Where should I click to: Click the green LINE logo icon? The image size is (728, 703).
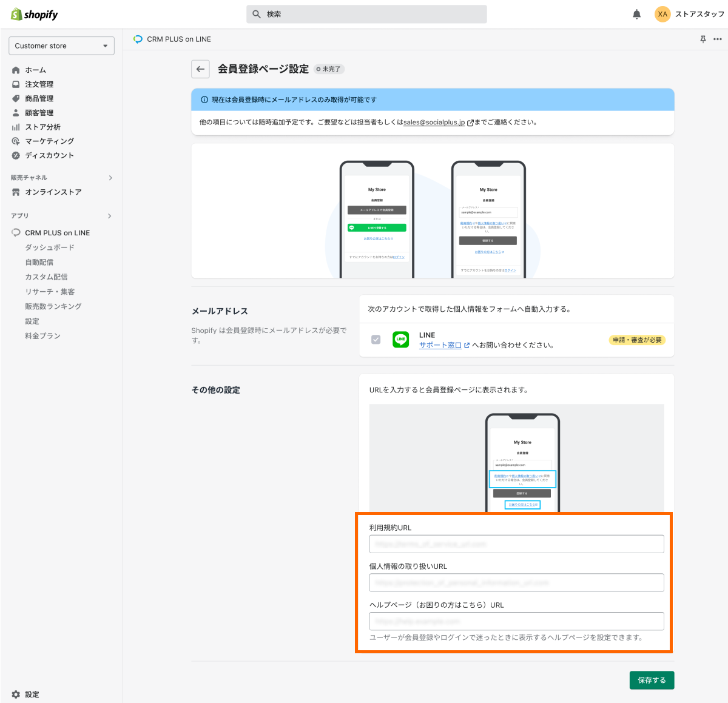coord(401,340)
